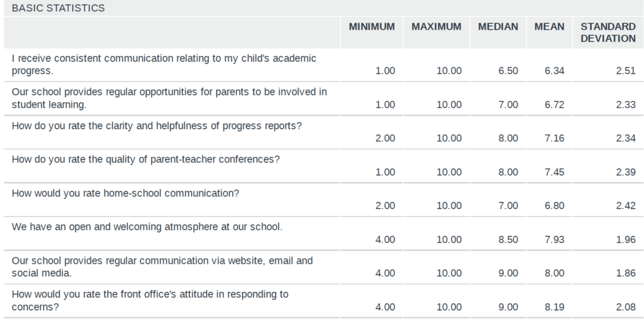
Task: Click the standard deviation value 1.86
Action: click(x=626, y=273)
